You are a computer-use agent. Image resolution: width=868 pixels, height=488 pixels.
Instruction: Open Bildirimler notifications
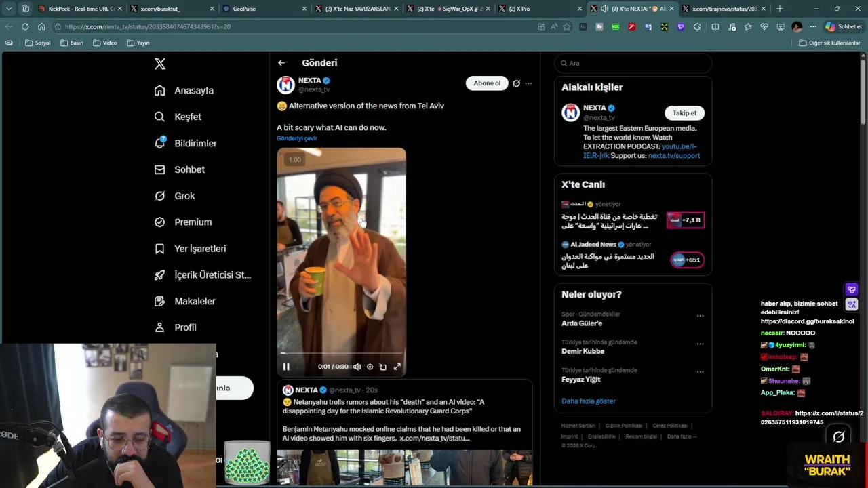[x=185, y=143]
